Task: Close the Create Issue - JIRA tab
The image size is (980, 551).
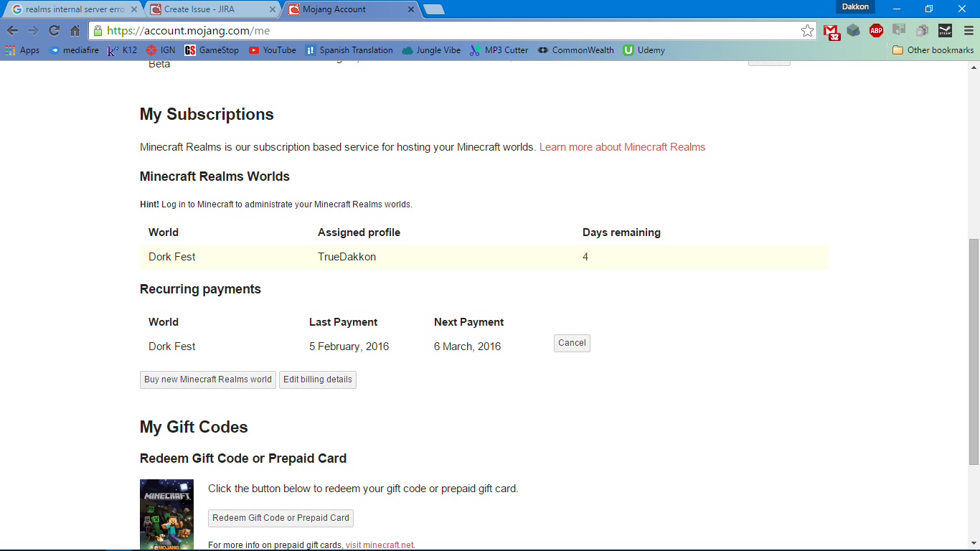Action: pos(273,9)
